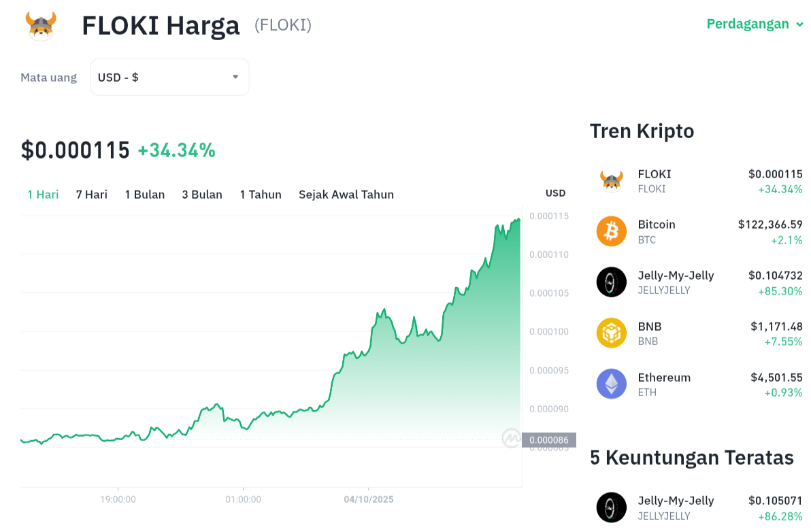Click the FLOKI viking dog logo in header

point(41,26)
